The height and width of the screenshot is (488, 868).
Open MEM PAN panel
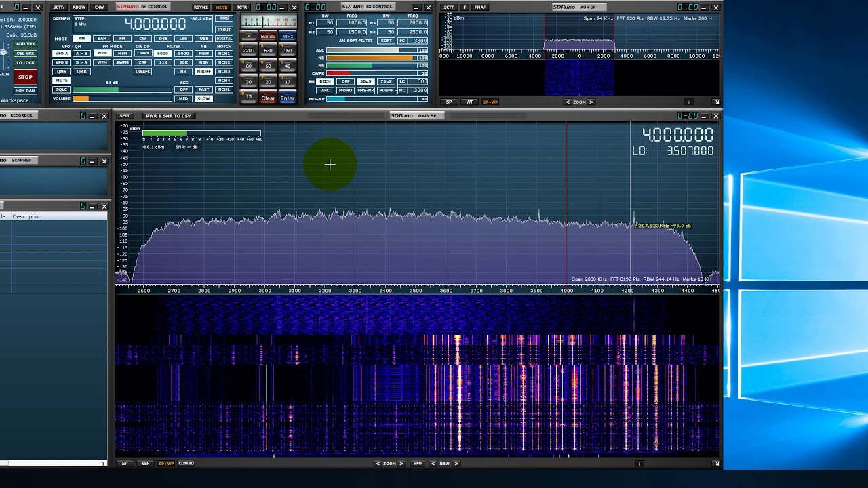tap(25, 91)
